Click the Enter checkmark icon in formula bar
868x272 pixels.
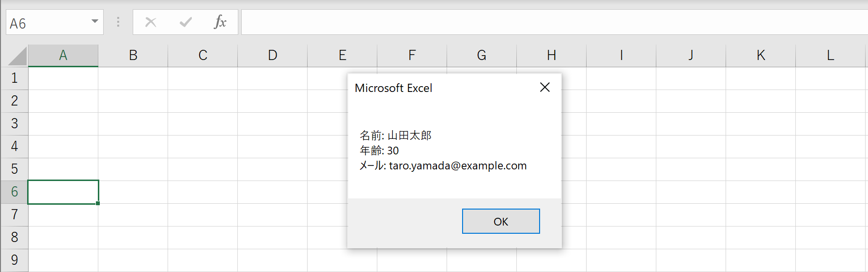(186, 22)
